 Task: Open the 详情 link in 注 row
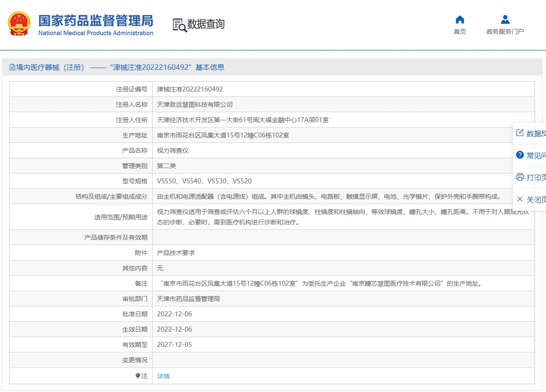[x=163, y=376]
